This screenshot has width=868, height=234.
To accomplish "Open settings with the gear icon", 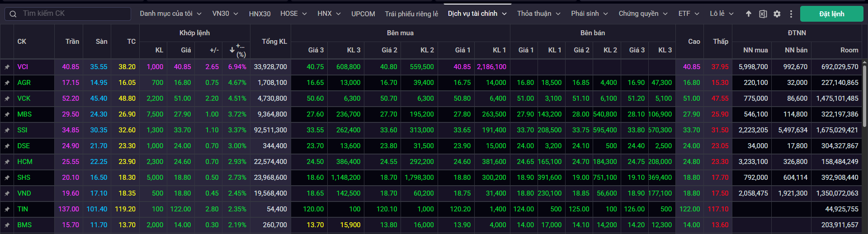I will click(x=777, y=14).
